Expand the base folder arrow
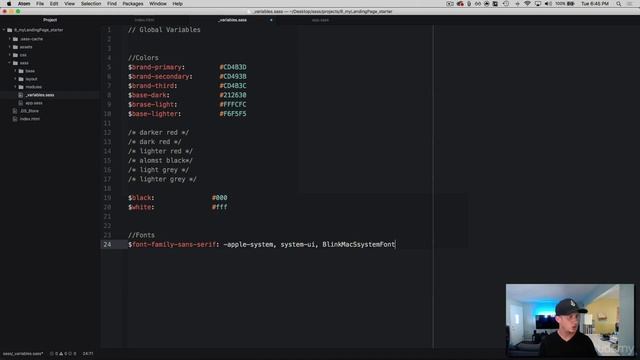Screen dimensions: 640x360 [16, 71]
